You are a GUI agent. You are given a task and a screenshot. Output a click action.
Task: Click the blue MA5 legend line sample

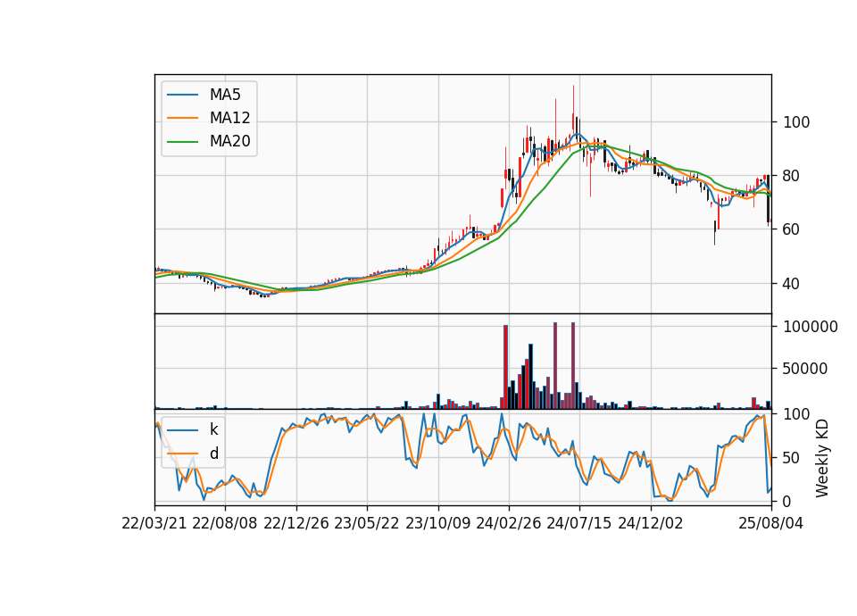[182, 95]
